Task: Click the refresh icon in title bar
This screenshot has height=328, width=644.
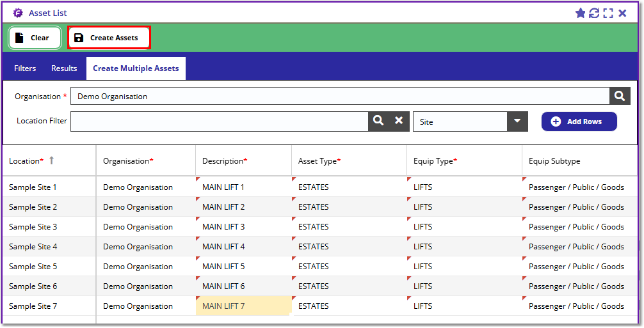Action: tap(594, 13)
